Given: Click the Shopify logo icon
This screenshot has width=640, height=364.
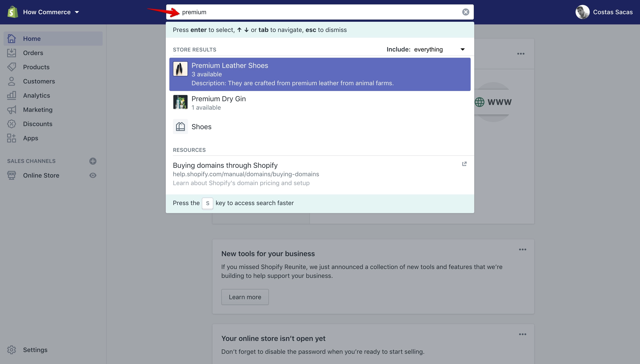Looking at the screenshot, I should click(12, 12).
